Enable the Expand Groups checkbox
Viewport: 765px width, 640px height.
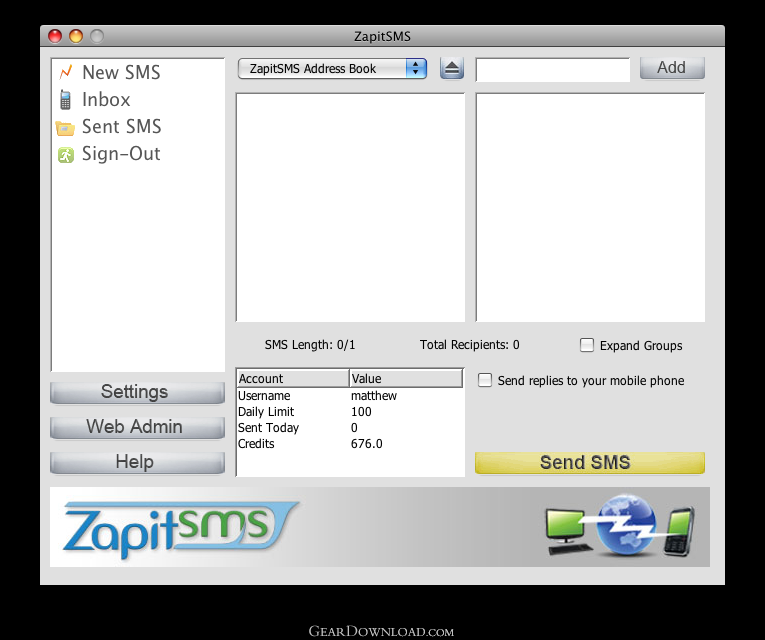tap(587, 345)
